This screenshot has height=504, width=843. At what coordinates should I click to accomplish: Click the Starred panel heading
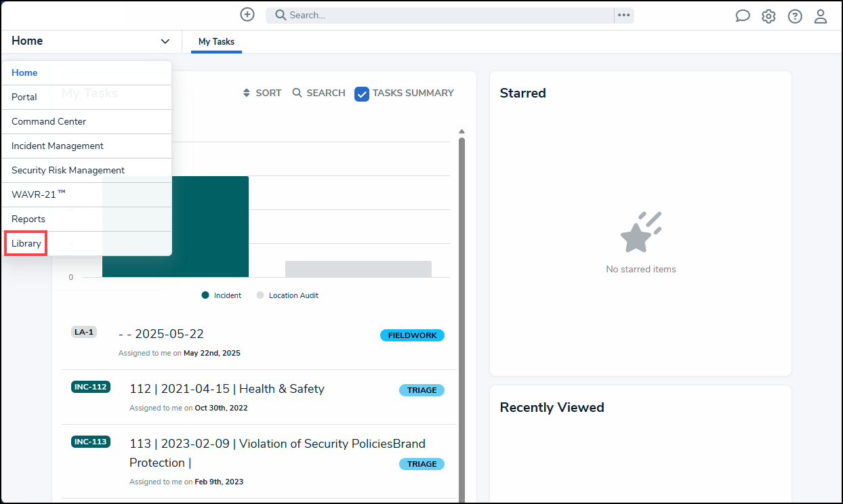(x=522, y=93)
